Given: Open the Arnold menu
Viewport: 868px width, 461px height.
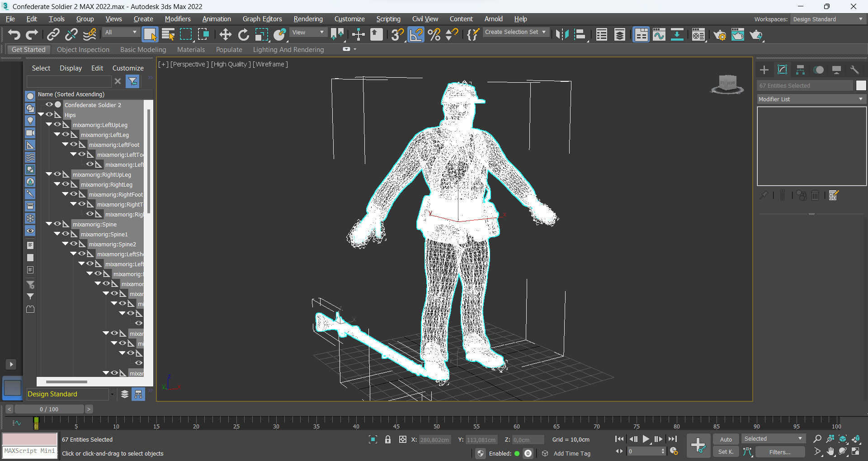Looking at the screenshot, I should [x=493, y=19].
